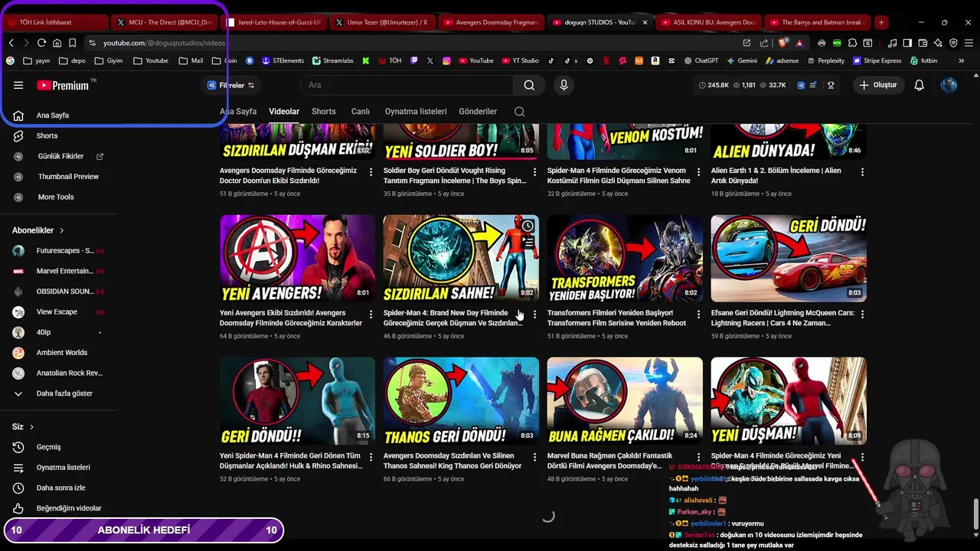Click the share page icon in address bar
Image resolution: width=980 pixels, height=551 pixels.
(763, 43)
